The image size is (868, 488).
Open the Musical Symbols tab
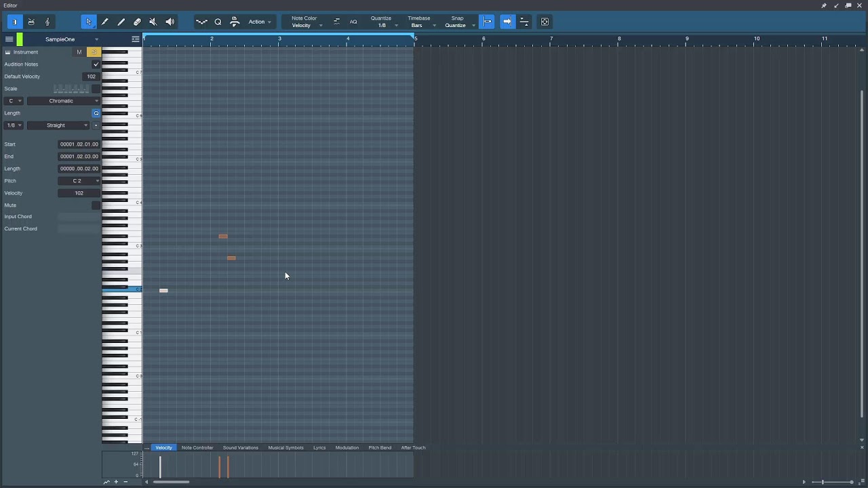click(285, 447)
